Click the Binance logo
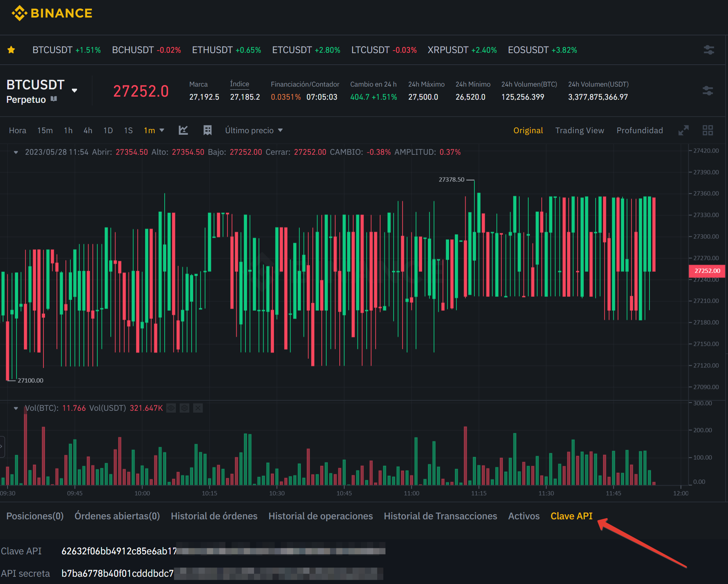This screenshot has height=584, width=728. (52, 13)
